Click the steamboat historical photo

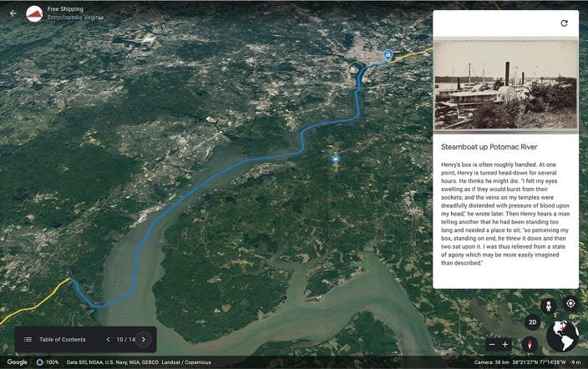click(506, 85)
